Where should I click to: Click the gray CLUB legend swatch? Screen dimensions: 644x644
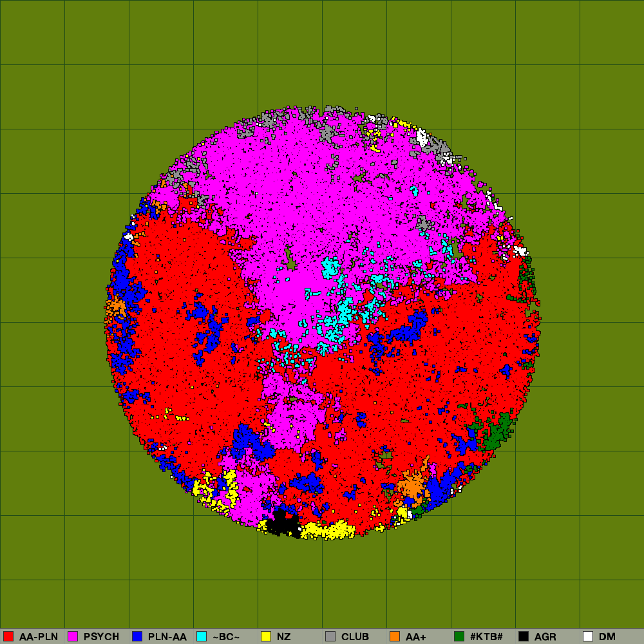(330, 636)
